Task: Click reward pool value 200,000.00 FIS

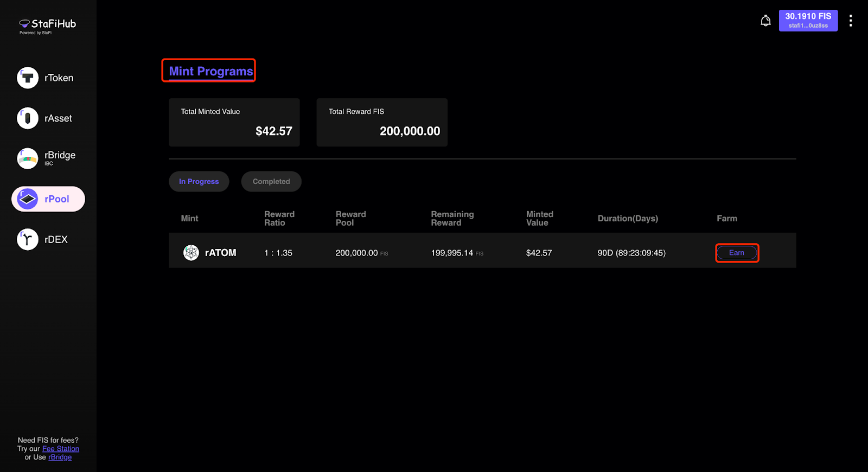Action: pyautogui.click(x=362, y=253)
